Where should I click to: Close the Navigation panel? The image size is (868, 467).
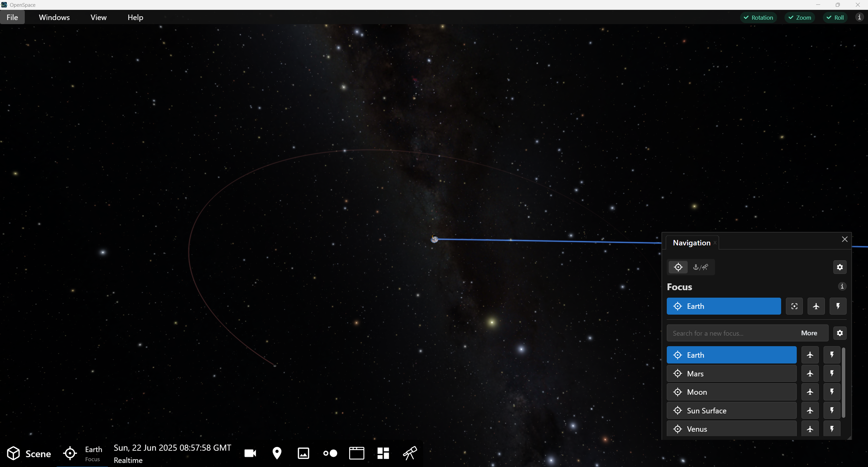pyautogui.click(x=845, y=239)
